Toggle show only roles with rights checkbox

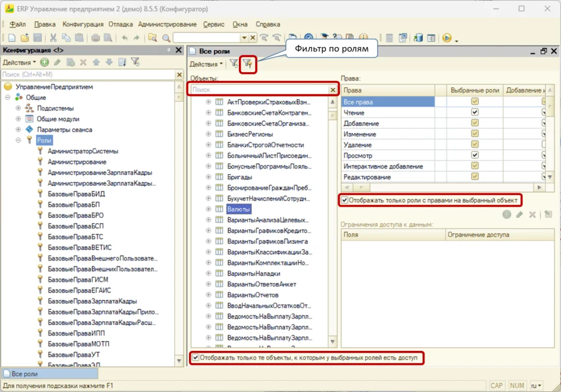[345, 200]
